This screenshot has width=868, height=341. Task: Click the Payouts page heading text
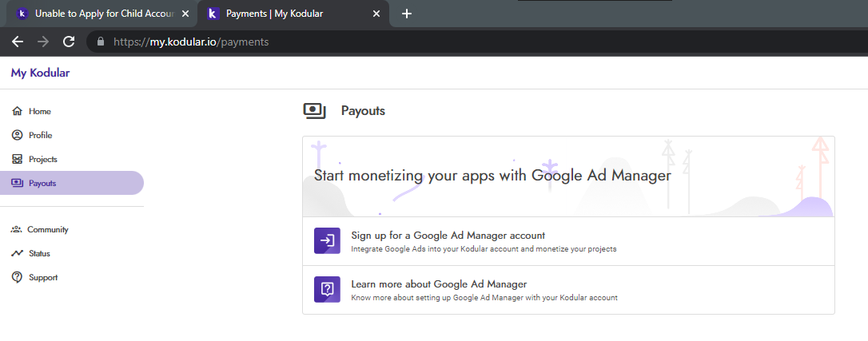[363, 110]
